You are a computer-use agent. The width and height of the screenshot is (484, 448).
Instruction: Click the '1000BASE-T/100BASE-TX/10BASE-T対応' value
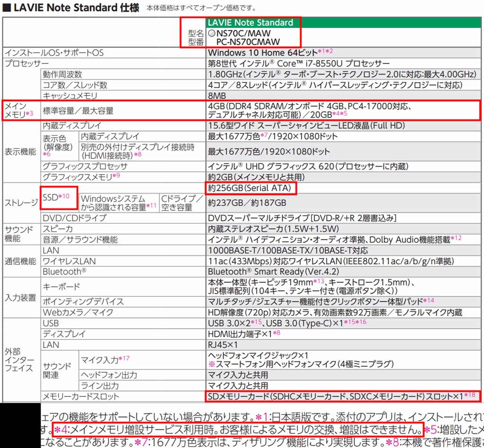click(x=288, y=251)
